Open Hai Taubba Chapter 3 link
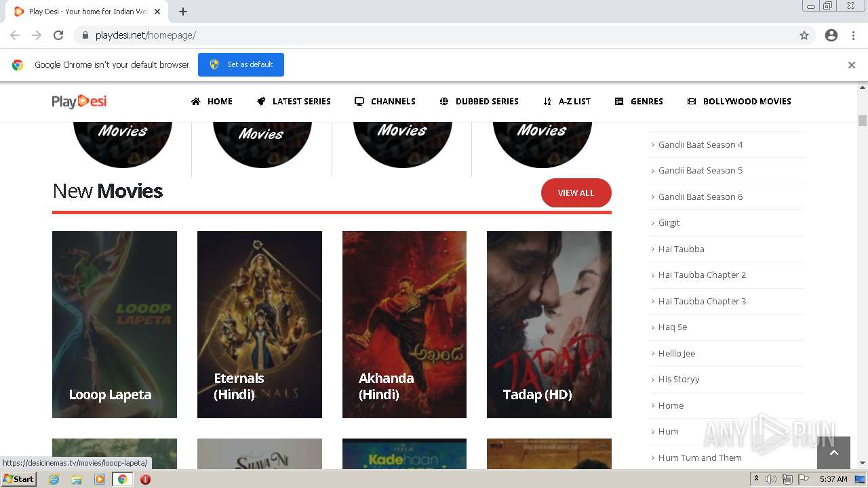868x488 pixels. tap(702, 301)
